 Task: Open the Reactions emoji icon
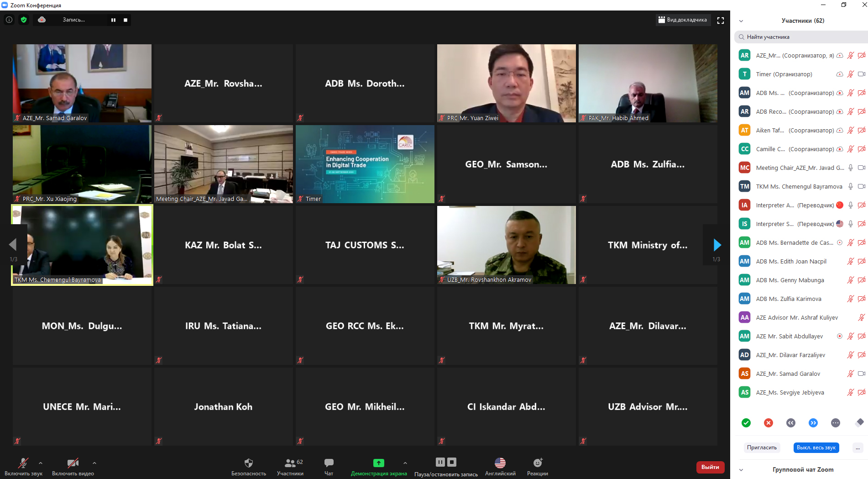tap(537, 463)
